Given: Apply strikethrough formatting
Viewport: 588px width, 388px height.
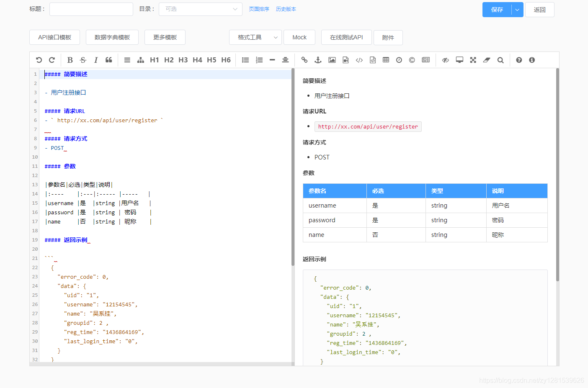Looking at the screenshot, I should [x=83, y=60].
